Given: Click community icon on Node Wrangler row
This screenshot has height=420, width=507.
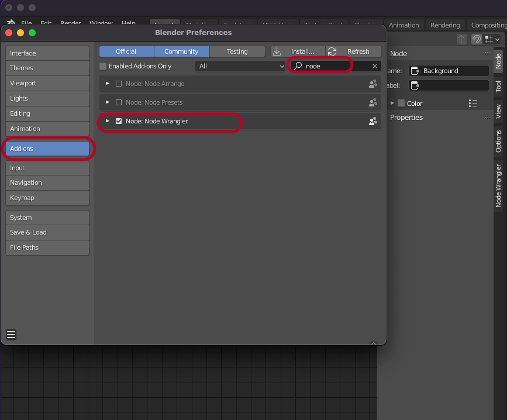Looking at the screenshot, I should (373, 122).
